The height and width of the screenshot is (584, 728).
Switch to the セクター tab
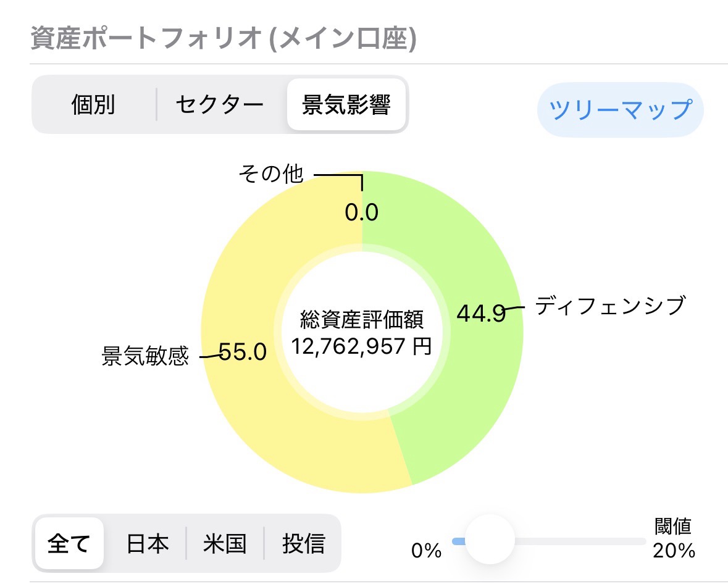point(219,105)
